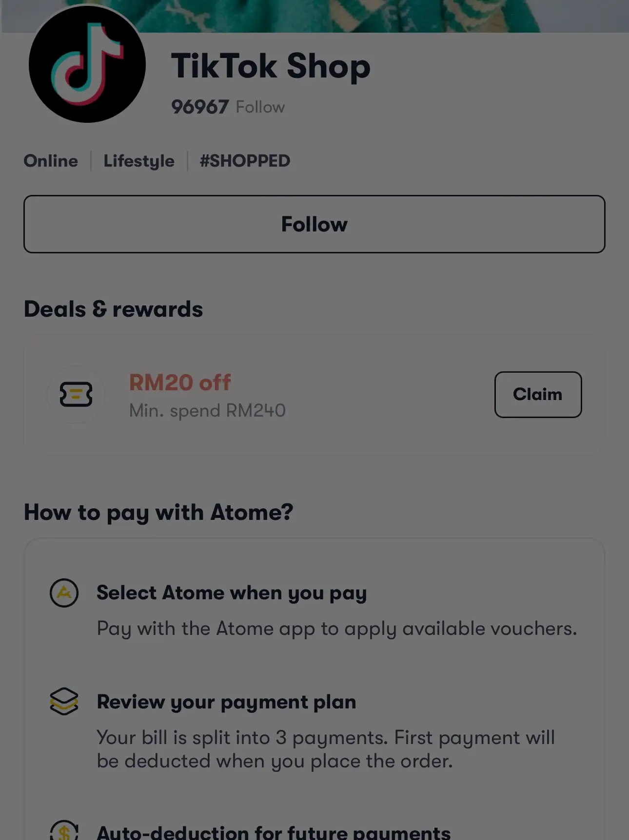Click Min. spend RM240 condition text
The width and height of the screenshot is (629, 840).
pyautogui.click(x=207, y=410)
